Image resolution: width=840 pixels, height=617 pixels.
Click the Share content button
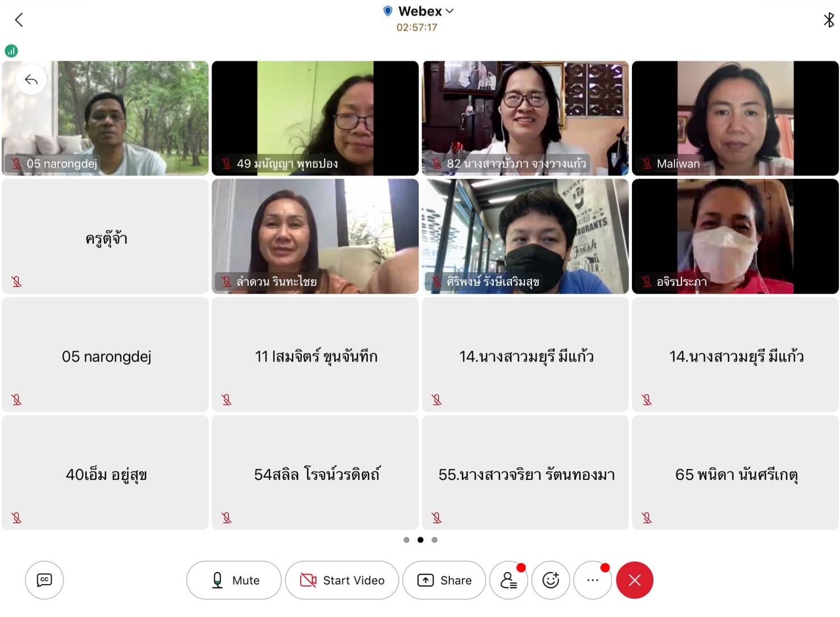coord(444,580)
